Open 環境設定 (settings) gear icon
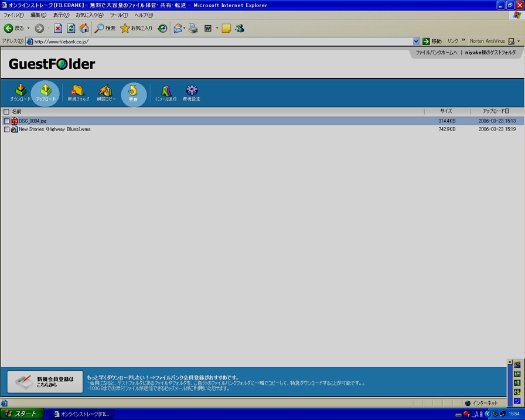The height and width of the screenshot is (420, 525). point(192,93)
